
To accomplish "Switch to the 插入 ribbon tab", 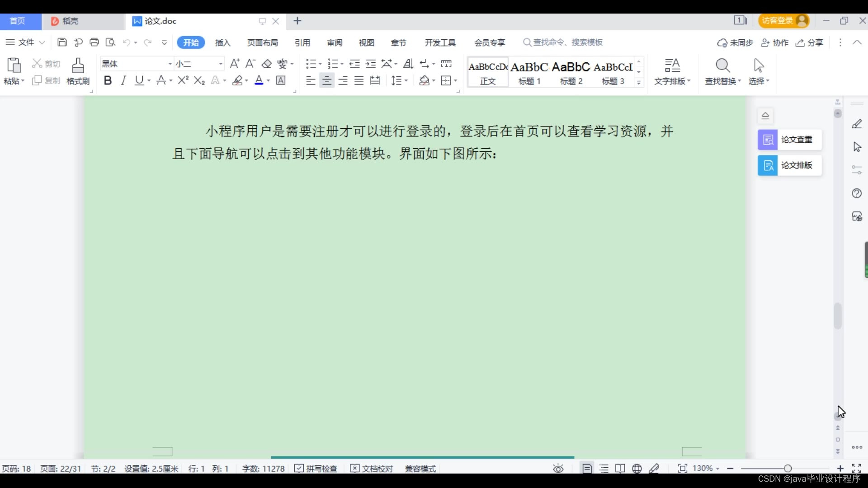I will click(x=223, y=42).
